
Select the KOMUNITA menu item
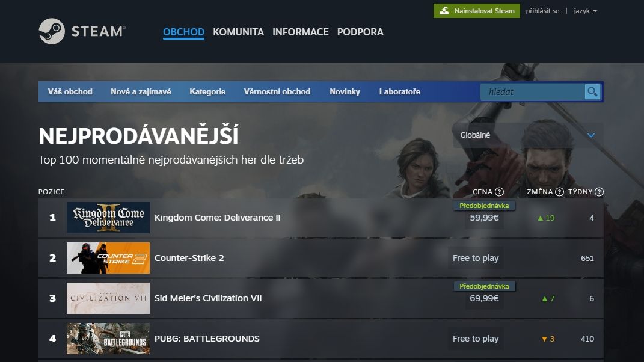[x=238, y=32]
